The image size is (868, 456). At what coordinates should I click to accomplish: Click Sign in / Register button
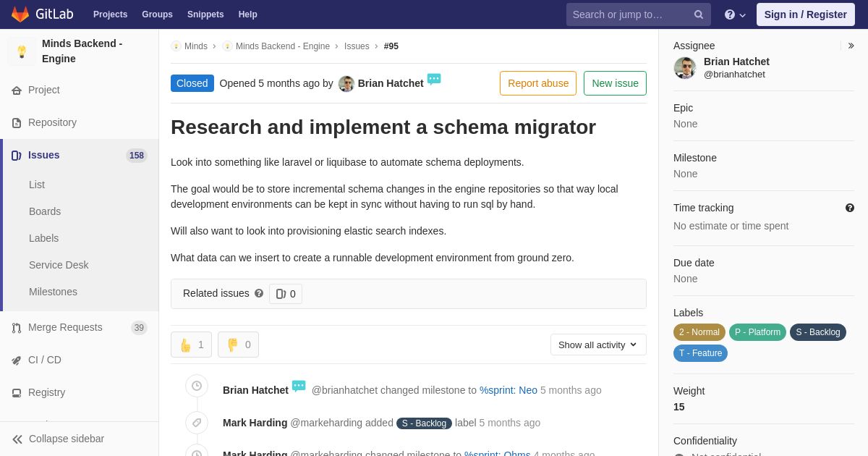tap(805, 14)
